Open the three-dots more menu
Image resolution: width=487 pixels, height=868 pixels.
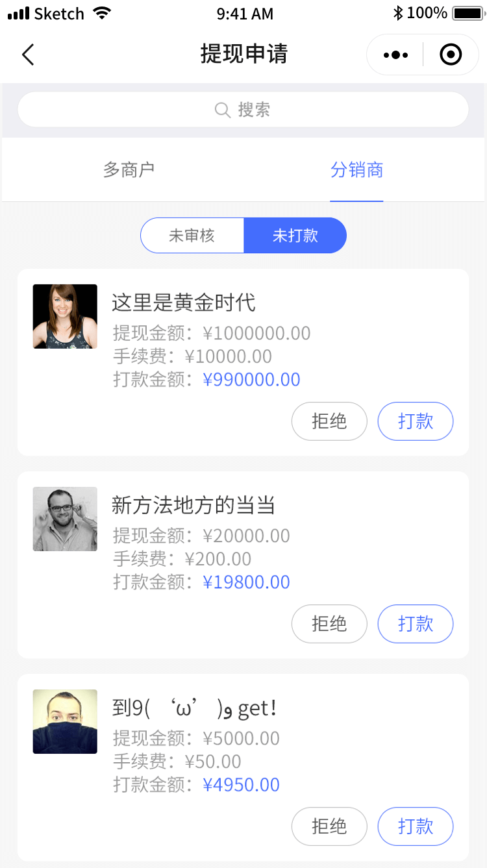tap(395, 55)
